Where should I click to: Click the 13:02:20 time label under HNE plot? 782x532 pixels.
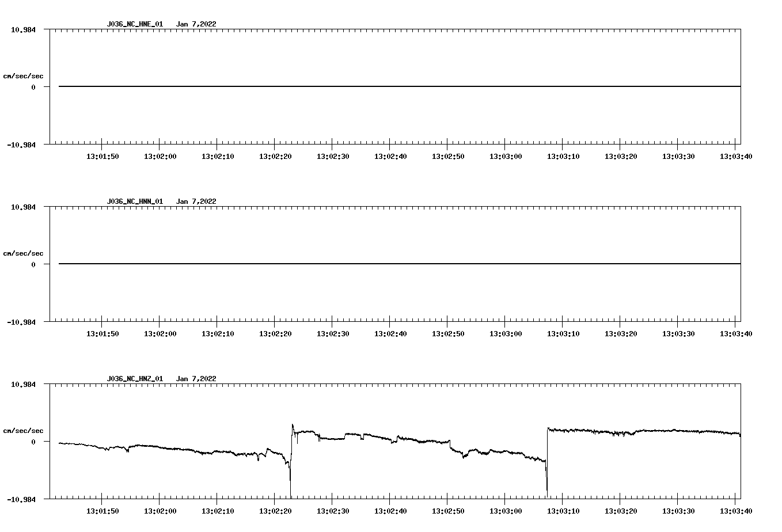pyautogui.click(x=275, y=157)
